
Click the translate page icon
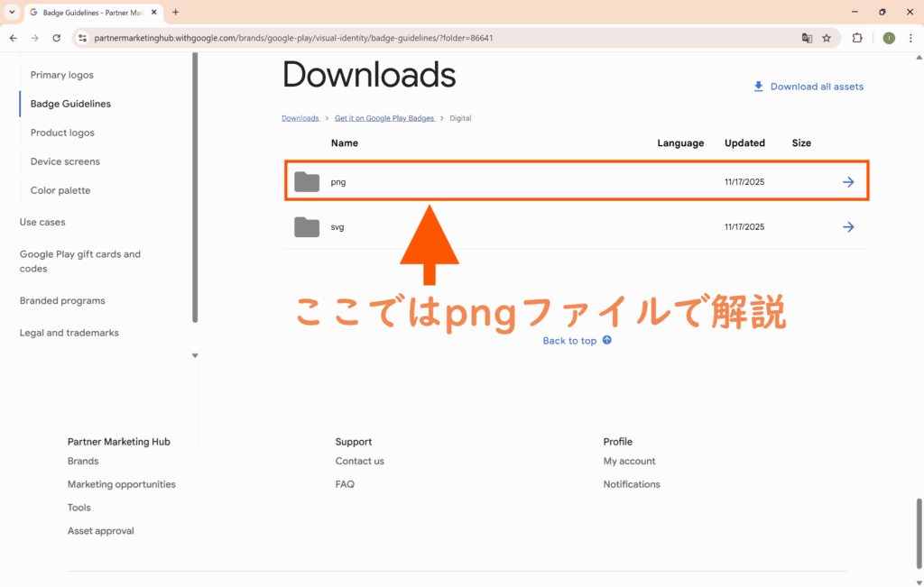(x=807, y=38)
